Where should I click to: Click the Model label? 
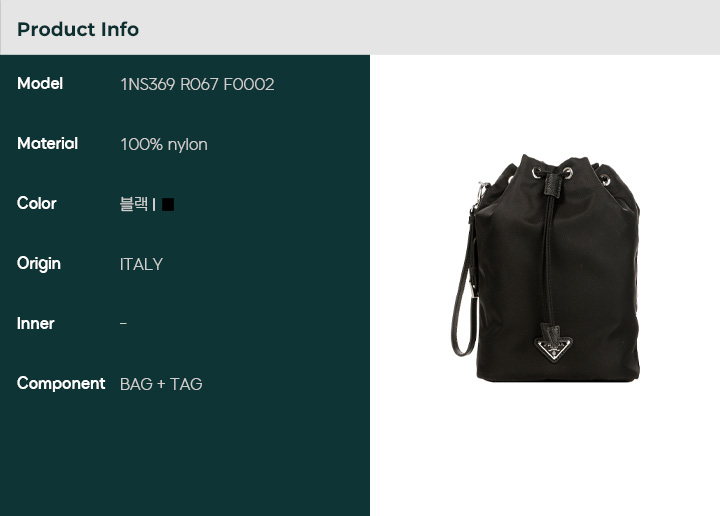[x=40, y=84]
